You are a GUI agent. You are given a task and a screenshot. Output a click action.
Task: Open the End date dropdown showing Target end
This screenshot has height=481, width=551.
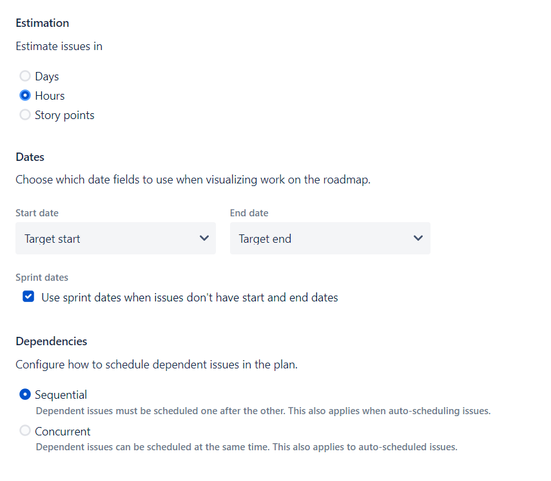tap(330, 238)
